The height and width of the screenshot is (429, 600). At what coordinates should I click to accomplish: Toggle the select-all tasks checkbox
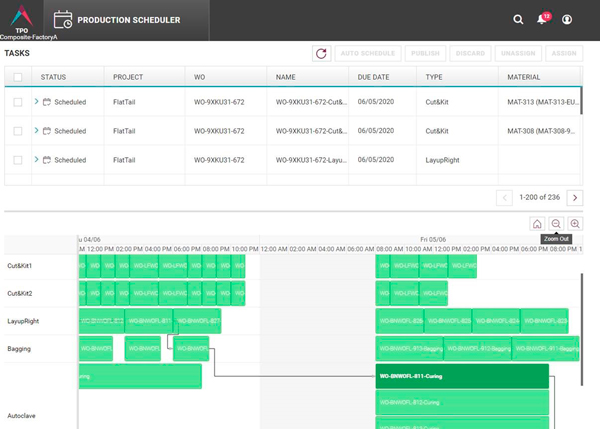[x=18, y=77]
